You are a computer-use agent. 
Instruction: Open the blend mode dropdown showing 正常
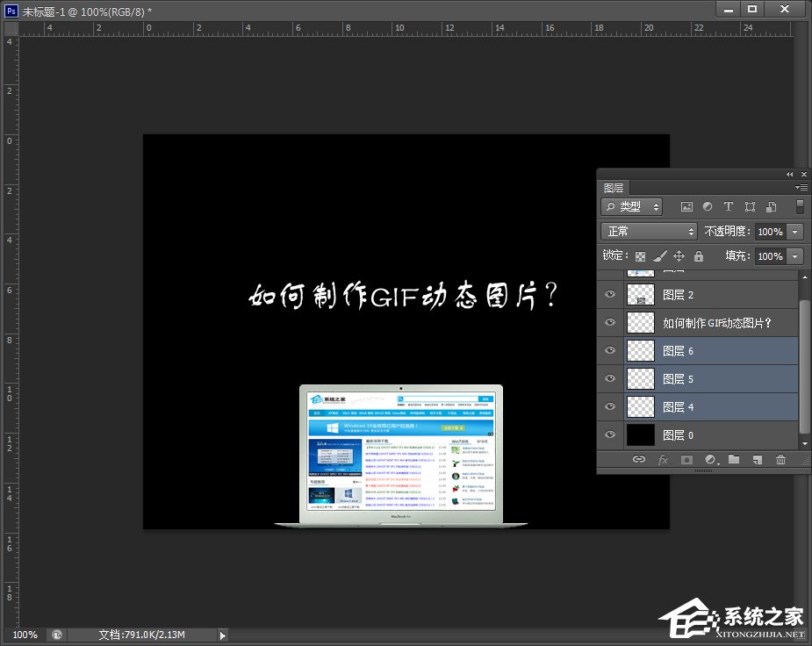[x=649, y=232]
